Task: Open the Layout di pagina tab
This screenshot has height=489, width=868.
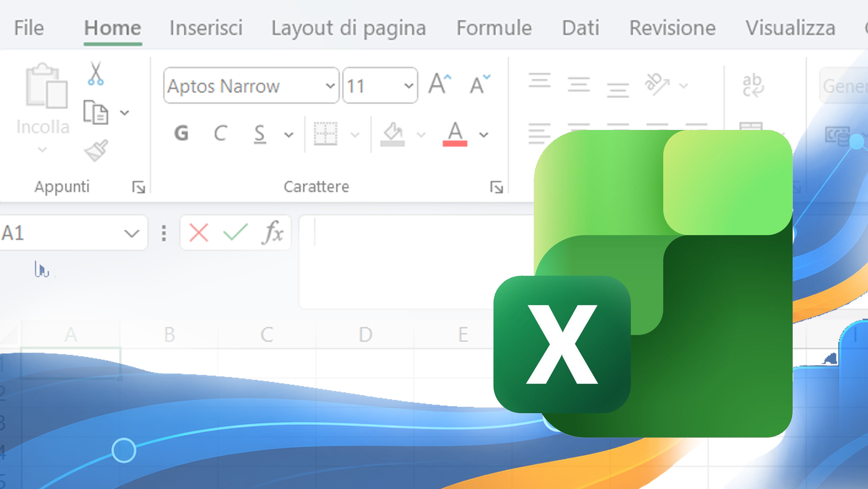Action: tap(348, 28)
